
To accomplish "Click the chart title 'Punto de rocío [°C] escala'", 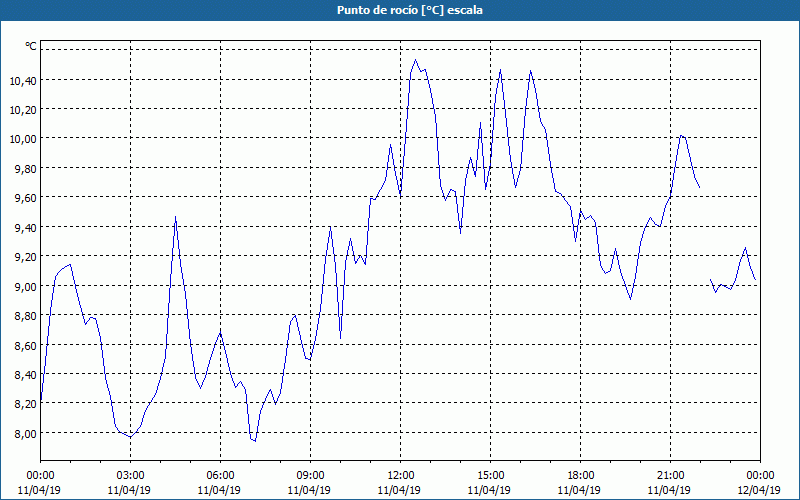I will click(410, 10).
